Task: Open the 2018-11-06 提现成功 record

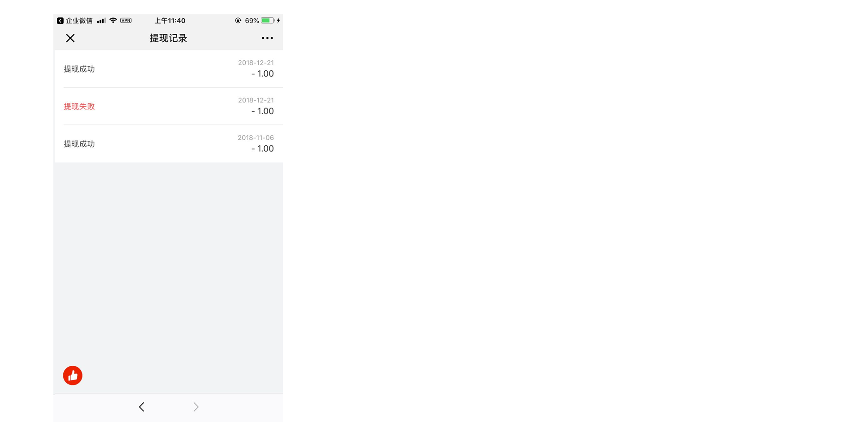Action: pos(168,144)
